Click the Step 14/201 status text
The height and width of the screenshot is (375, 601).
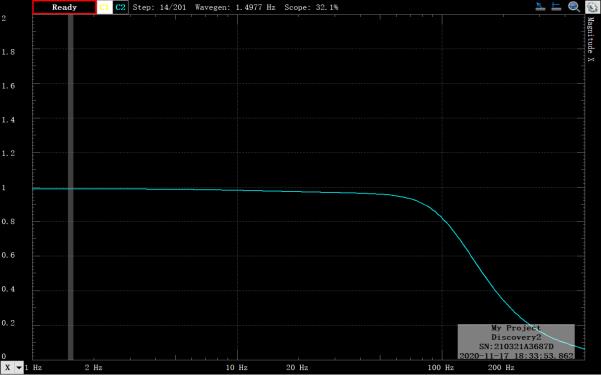(x=159, y=7)
